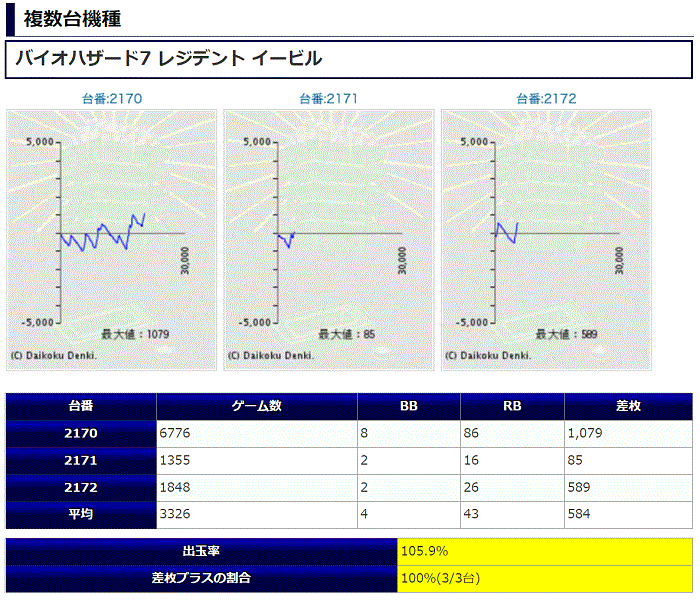Click the 6776 game count cell
700x605 pixels.
(257, 434)
